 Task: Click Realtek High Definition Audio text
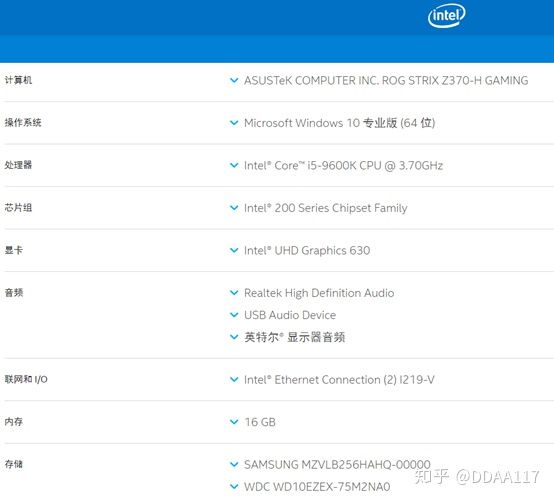(x=319, y=293)
